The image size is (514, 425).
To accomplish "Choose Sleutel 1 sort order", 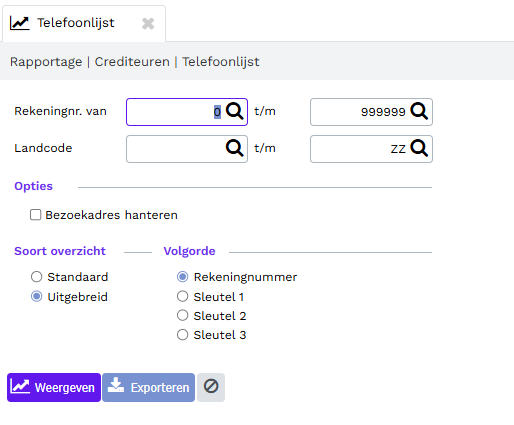I will point(182,296).
